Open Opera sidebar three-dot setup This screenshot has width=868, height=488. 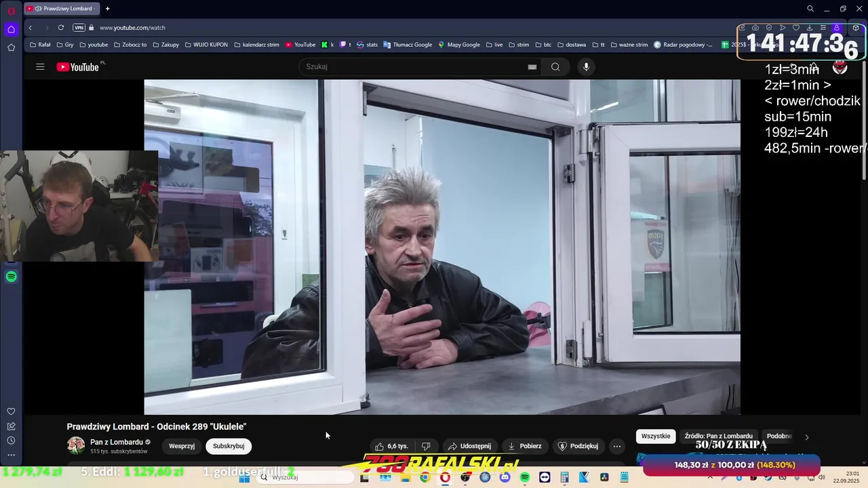tap(11, 455)
